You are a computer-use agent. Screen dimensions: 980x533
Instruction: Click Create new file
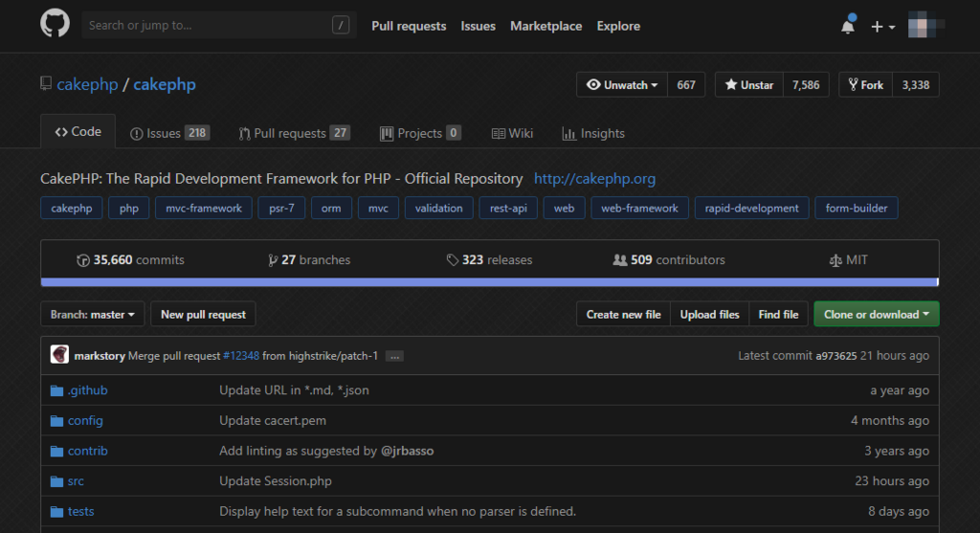point(623,314)
